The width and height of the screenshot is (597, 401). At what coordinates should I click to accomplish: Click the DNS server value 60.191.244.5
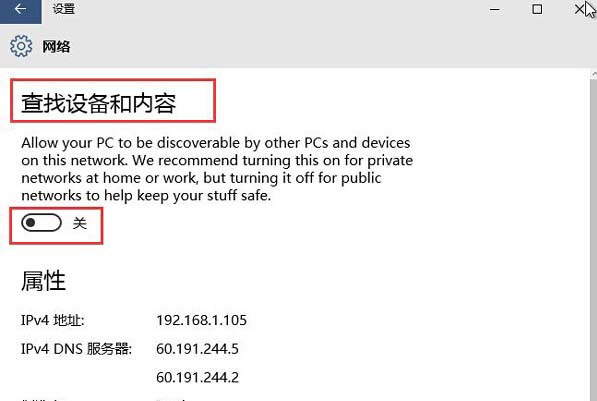[197, 349]
